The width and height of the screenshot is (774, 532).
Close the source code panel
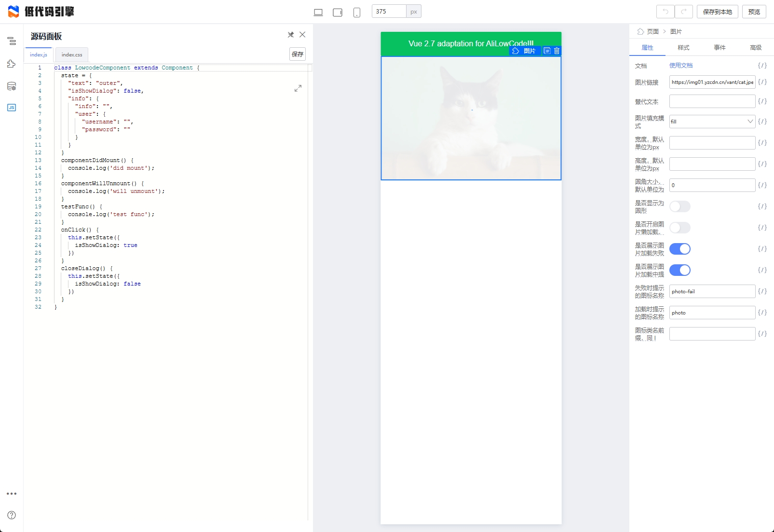302,35
